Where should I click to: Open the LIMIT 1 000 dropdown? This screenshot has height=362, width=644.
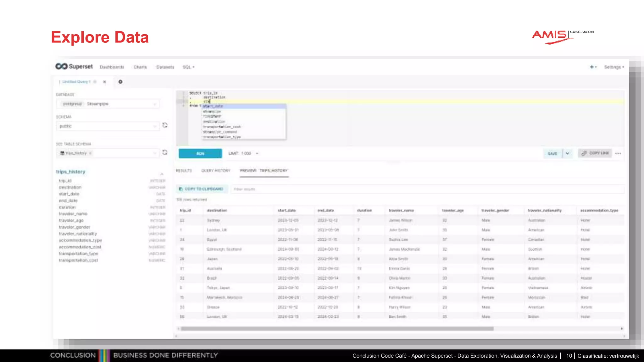click(243, 153)
